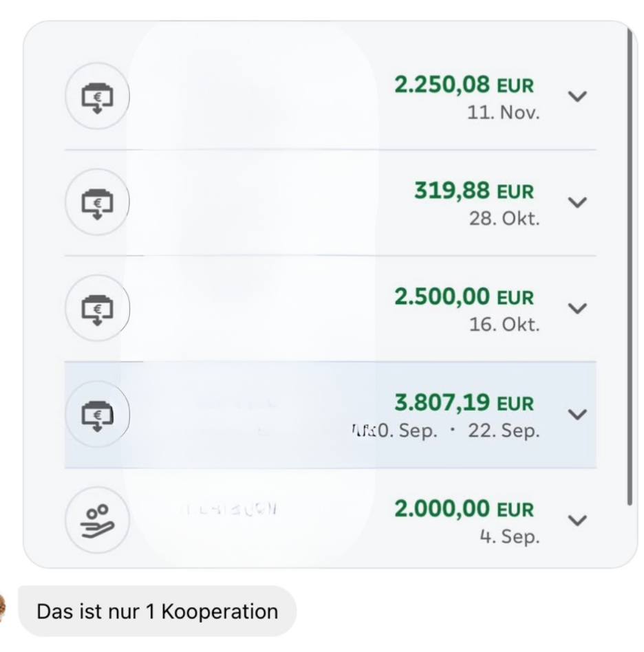Expand the highlighted 22. Sep. transaction chevron

click(x=577, y=415)
